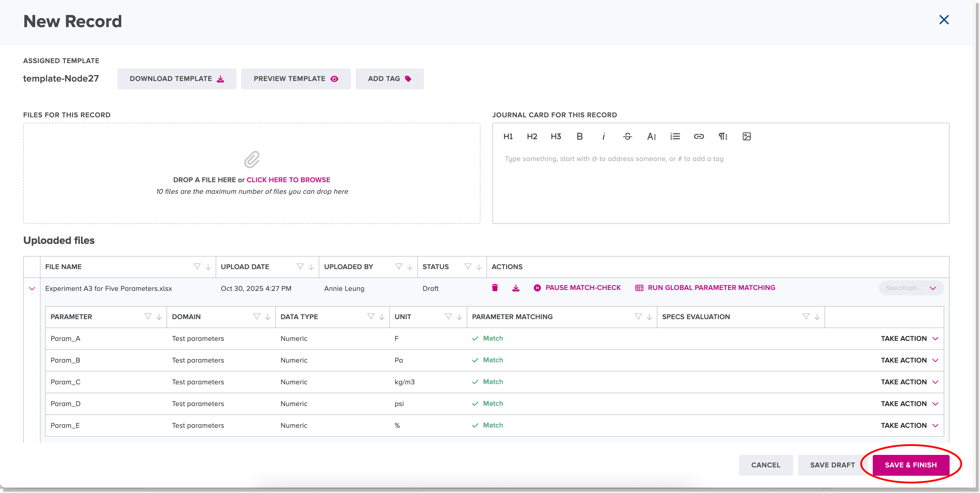Screen dimensions: 980x493
Task: Insert a link in journal editor
Action: (699, 136)
